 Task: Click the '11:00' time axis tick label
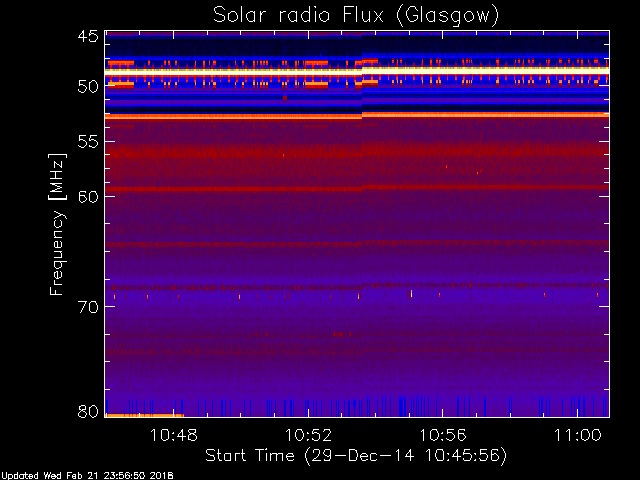tap(578, 435)
